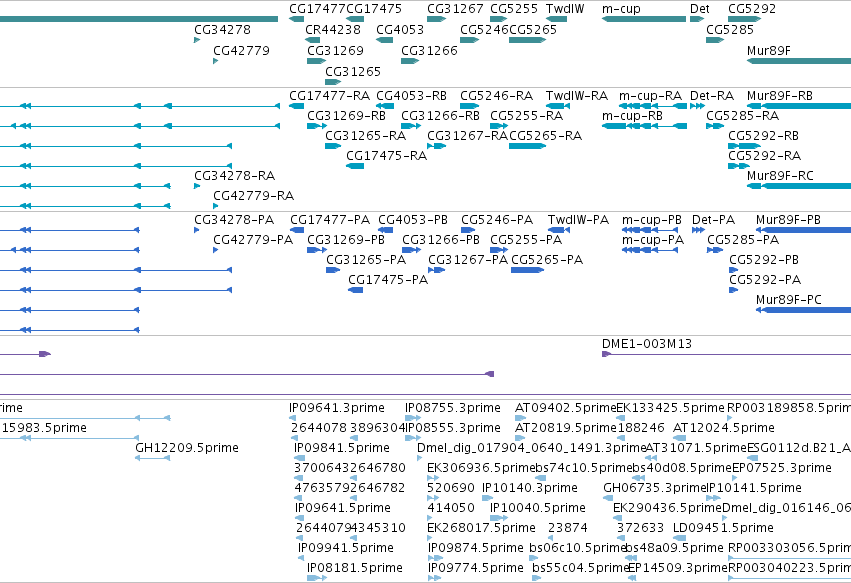Select the TwdlW-RA transcript label
The height and width of the screenshot is (583, 851).
pos(577,96)
